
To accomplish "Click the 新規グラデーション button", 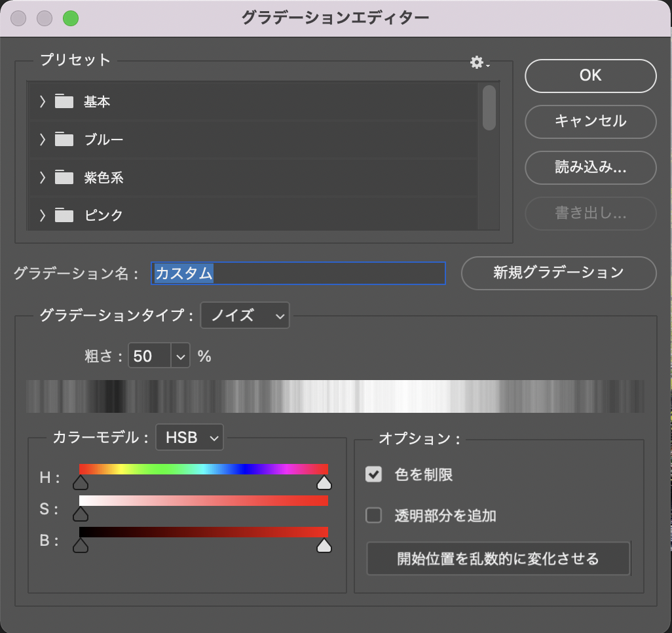I will (558, 273).
